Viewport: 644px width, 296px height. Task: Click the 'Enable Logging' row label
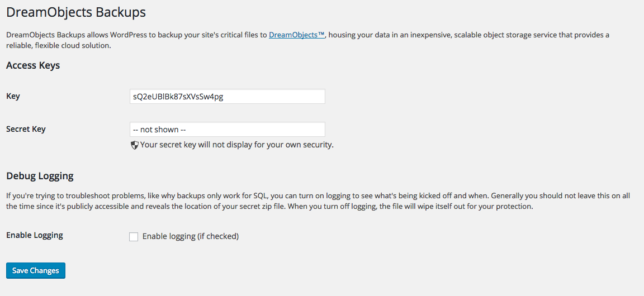35,235
